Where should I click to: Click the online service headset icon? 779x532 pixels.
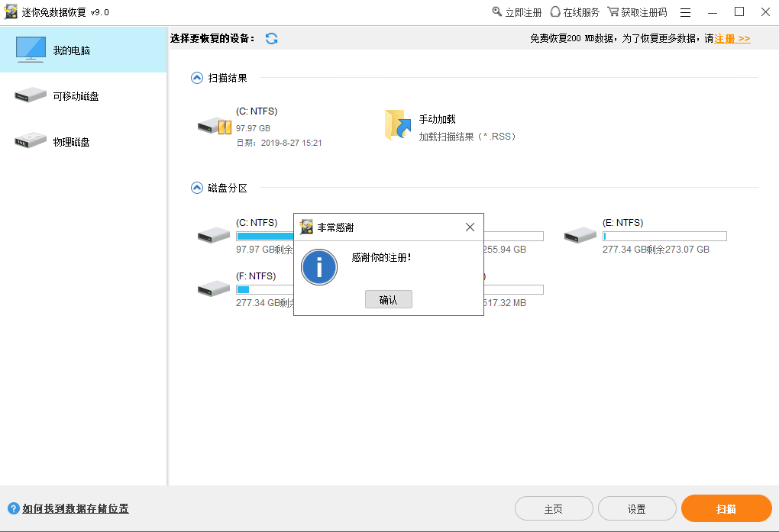click(555, 12)
